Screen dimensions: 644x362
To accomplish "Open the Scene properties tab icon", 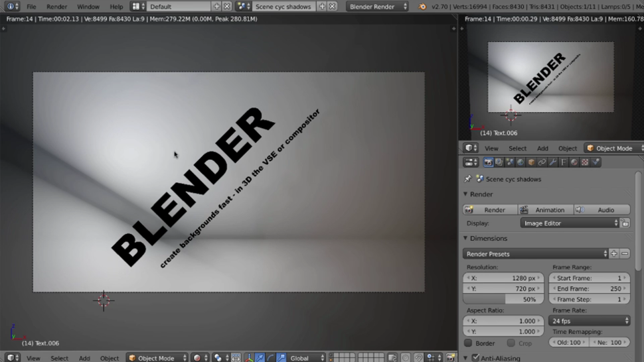I will (510, 162).
